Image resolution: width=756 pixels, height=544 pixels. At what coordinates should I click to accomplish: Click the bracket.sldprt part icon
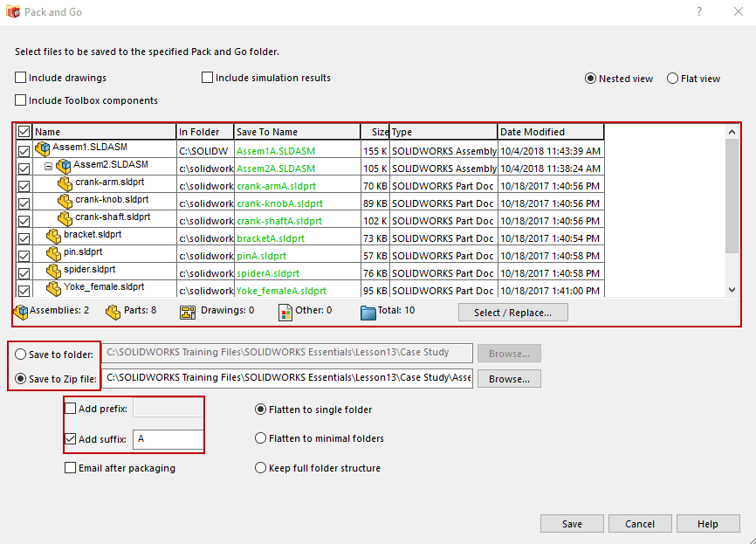pos(54,236)
